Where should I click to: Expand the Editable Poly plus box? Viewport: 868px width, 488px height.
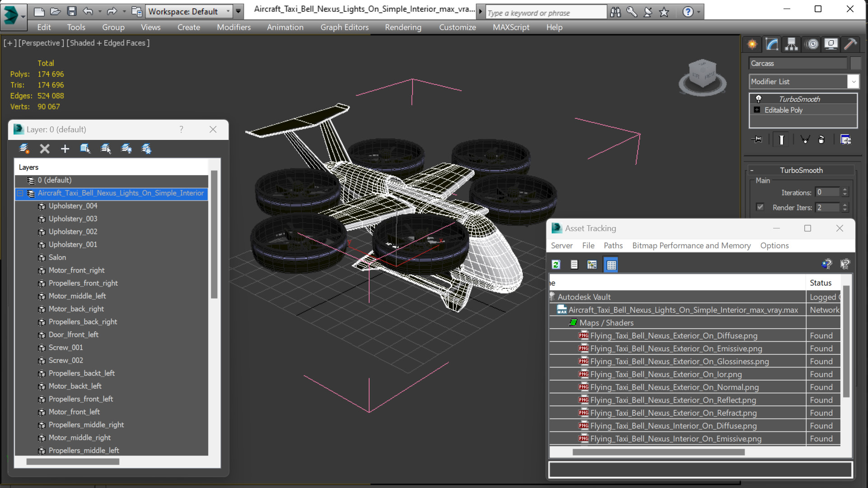click(x=757, y=110)
